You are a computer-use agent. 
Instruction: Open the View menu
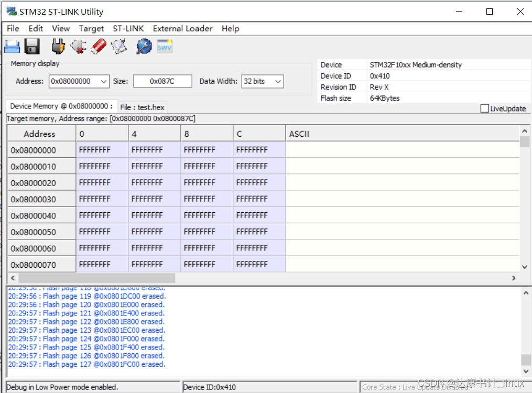click(x=61, y=28)
